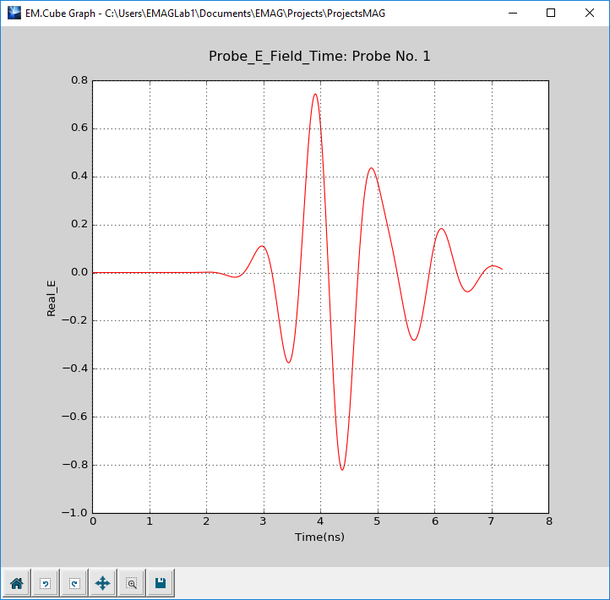The image size is (610, 600).
Task: Go back to previous view
Action: tap(45, 583)
